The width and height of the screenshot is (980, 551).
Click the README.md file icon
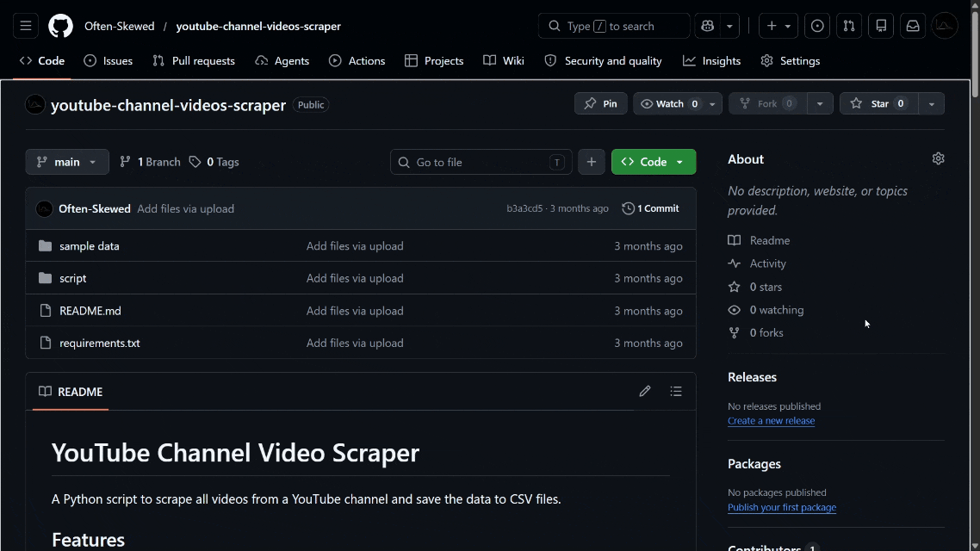[x=45, y=311]
